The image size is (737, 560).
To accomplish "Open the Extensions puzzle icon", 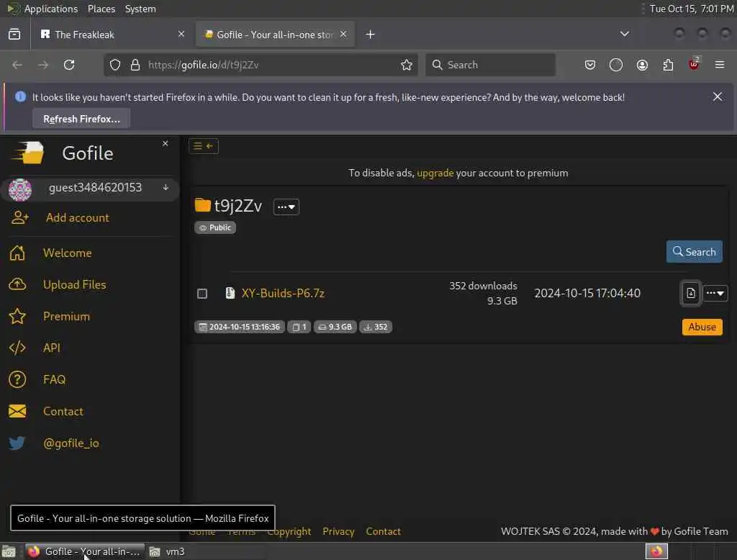I will pyautogui.click(x=668, y=65).
